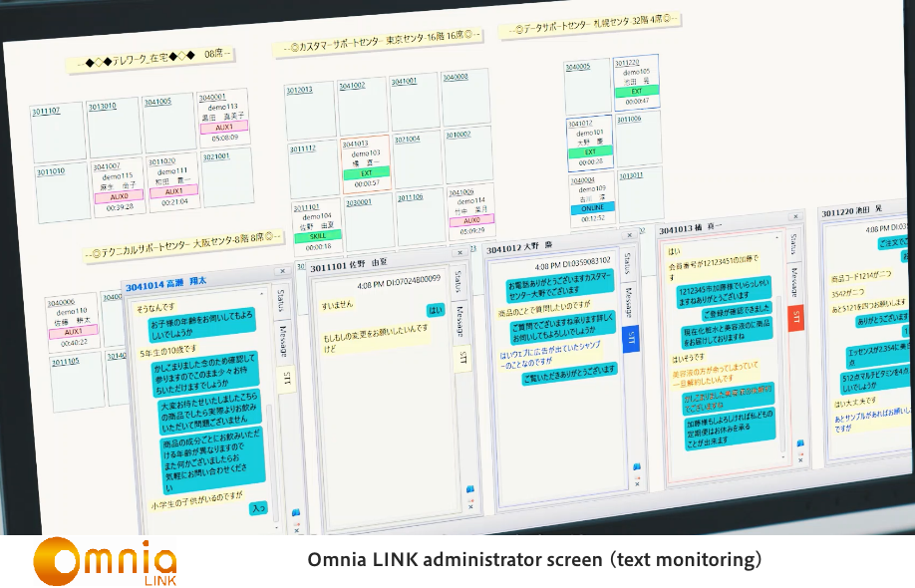The width and height of the screenshot is (915, 588).
Task: Open seat 3030001 link
Action: (359, 202)
